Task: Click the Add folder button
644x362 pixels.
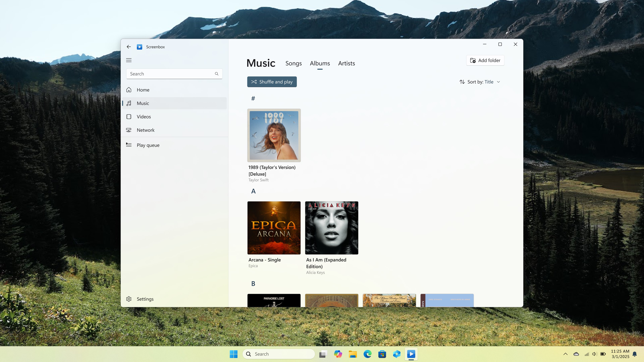Action: point(485,60)
